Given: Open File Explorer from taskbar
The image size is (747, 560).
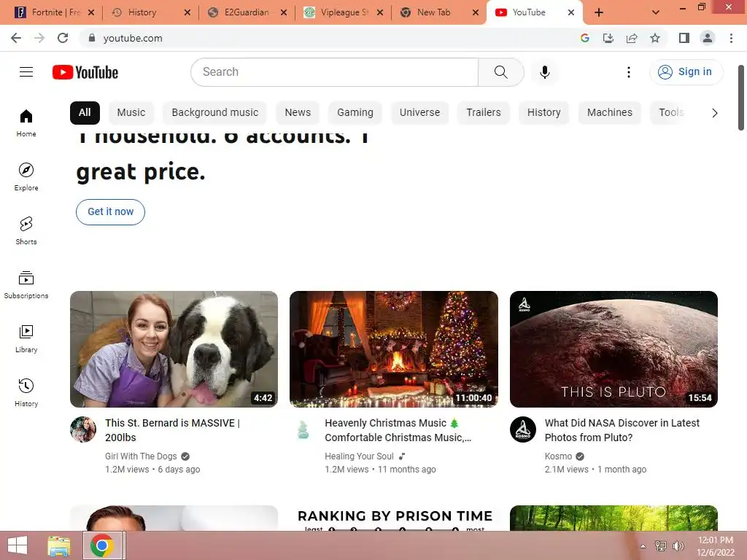Looking at the screenshot, I should [59, 545].
